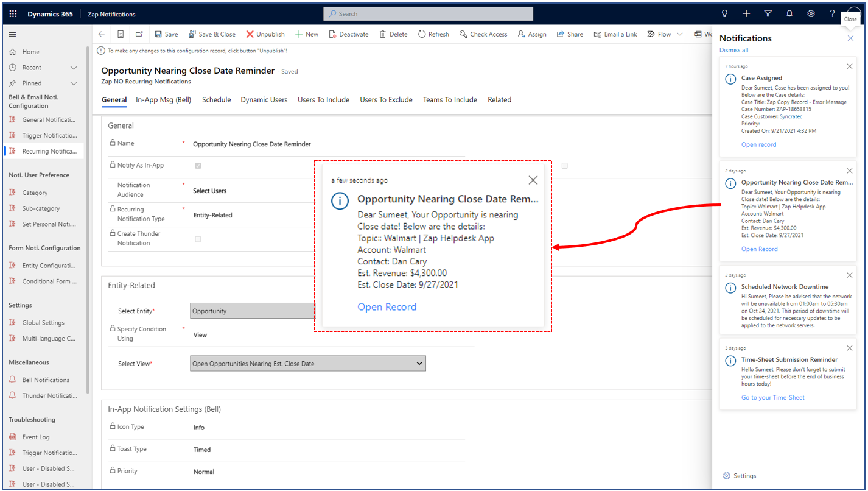868x491 pixels.
Task: Click Assign in the command bar
Action: pos(532,34)
